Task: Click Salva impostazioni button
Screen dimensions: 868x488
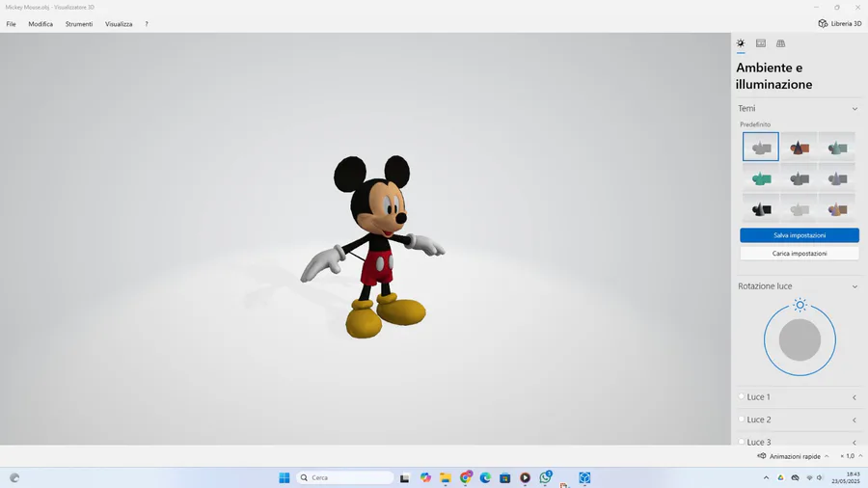Action: pos(800,235)
